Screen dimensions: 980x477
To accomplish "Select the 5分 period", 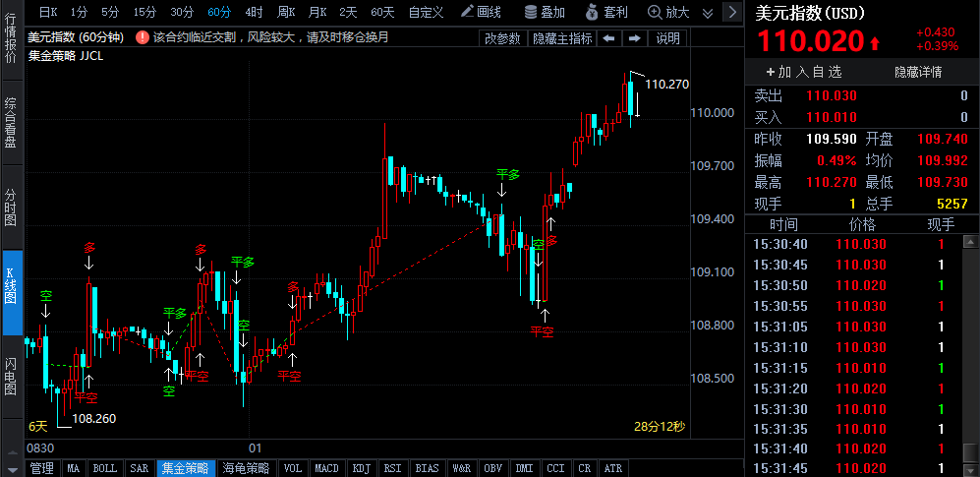I will coord(109,11).
